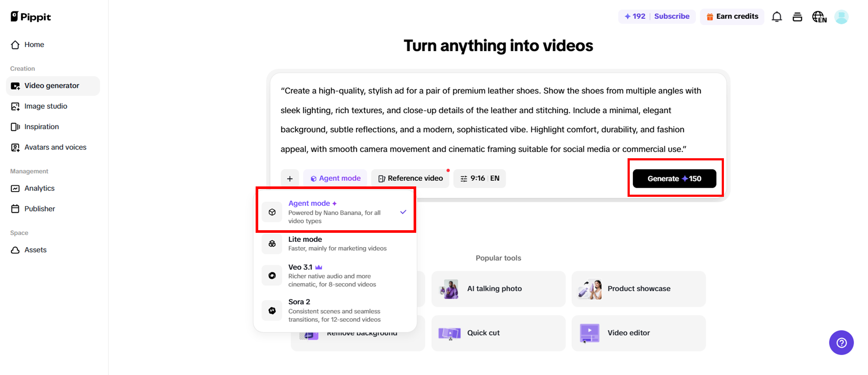868x375 pixels.
Task: Click the Veo 3.1 model icon
Action: tap(272, 275)
